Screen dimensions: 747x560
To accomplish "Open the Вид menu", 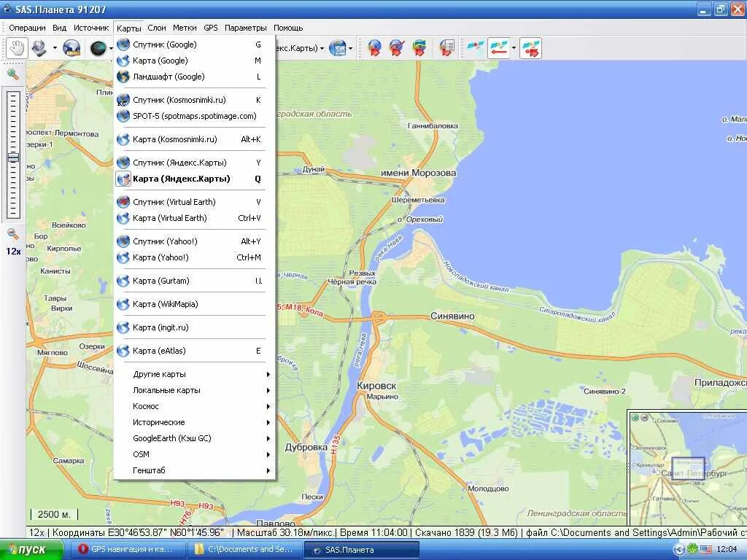I will pos(60,28).
